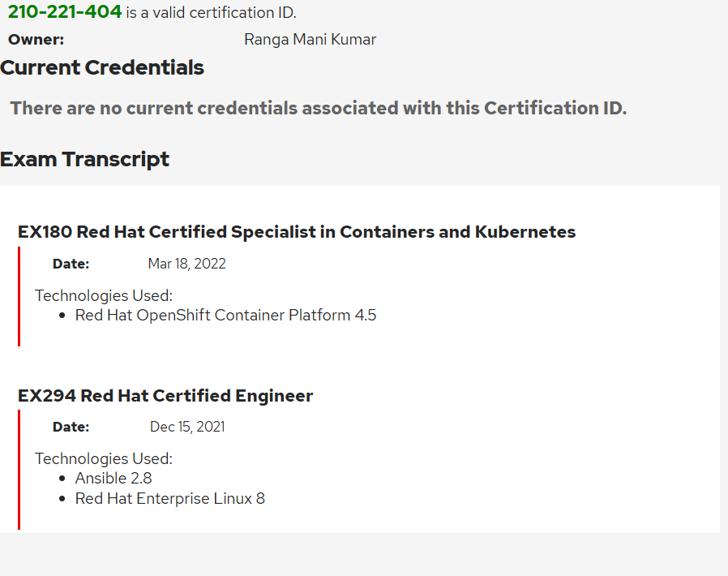Click the red bar beside EX180 details
The width and height of the screenshot is (728, 576).
19,296
